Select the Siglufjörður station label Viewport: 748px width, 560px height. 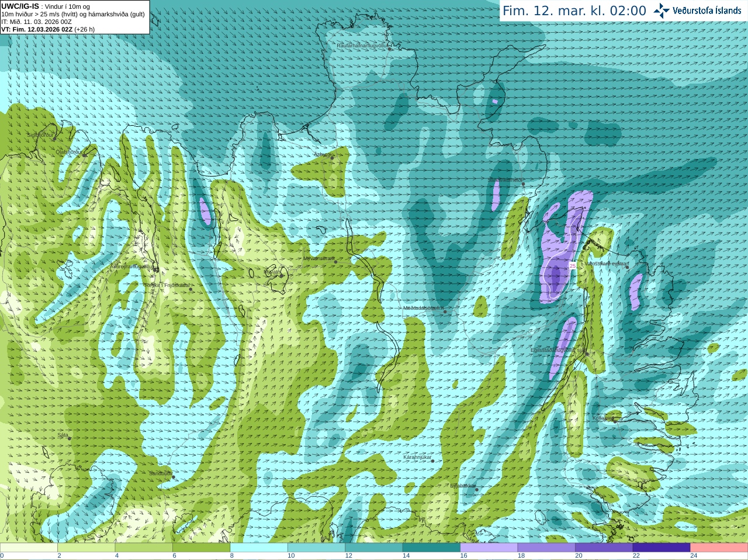point(40,135)
